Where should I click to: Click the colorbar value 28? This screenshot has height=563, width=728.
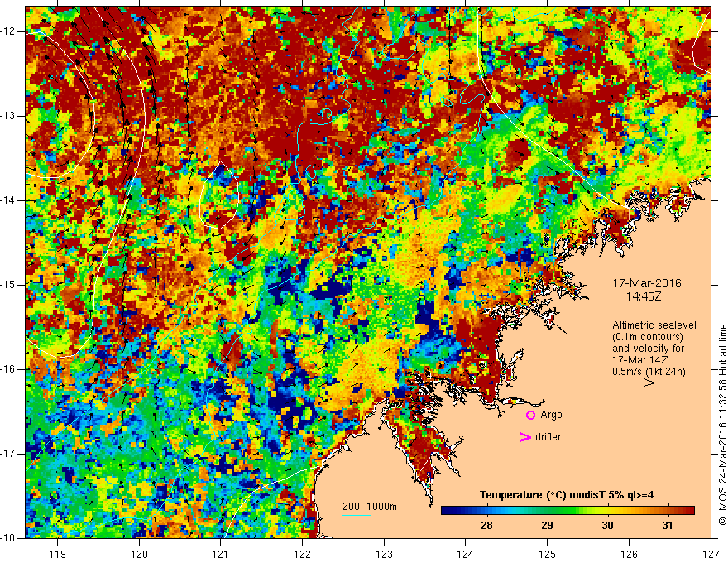pos(486,526)
